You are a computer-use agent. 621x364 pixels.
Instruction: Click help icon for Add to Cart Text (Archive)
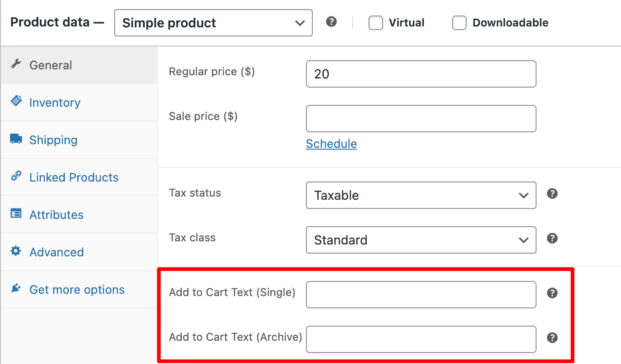pyautogui.click(x=553, y=338)
